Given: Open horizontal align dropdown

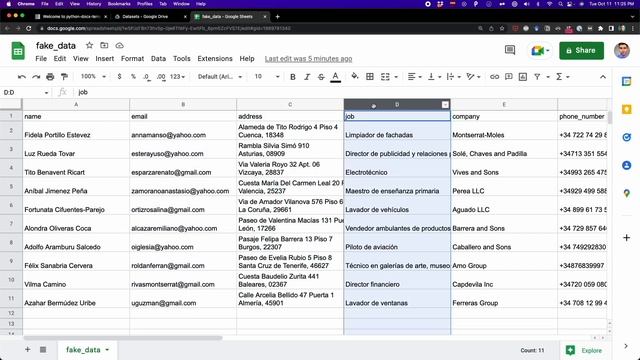Looking at the screenshot, I should pos(414,77).
